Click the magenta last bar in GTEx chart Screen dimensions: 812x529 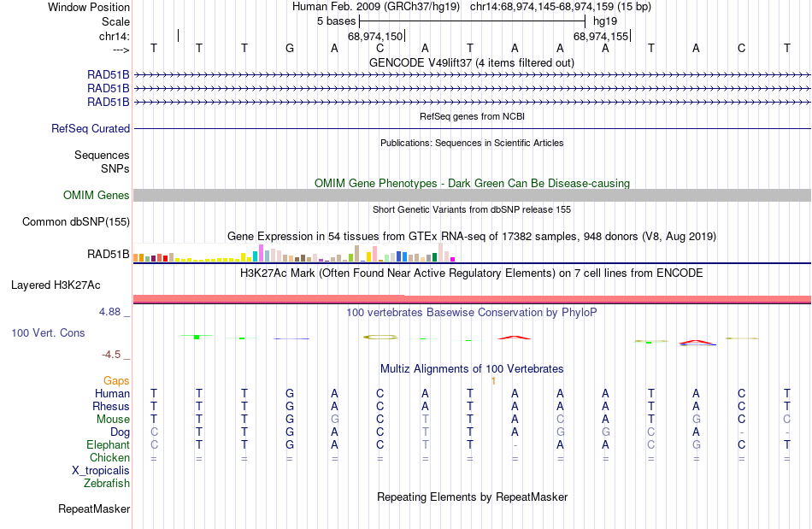(453, 259)
